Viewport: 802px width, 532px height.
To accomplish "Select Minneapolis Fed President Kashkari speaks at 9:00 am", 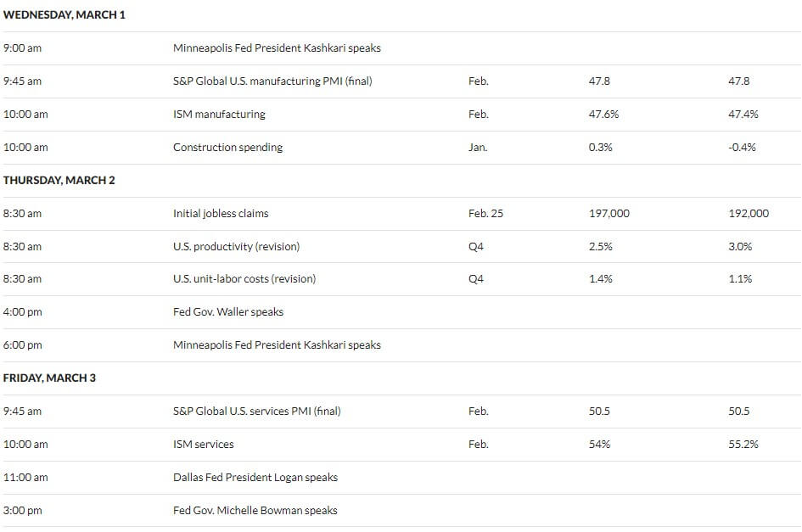I will tap(277, 48).
